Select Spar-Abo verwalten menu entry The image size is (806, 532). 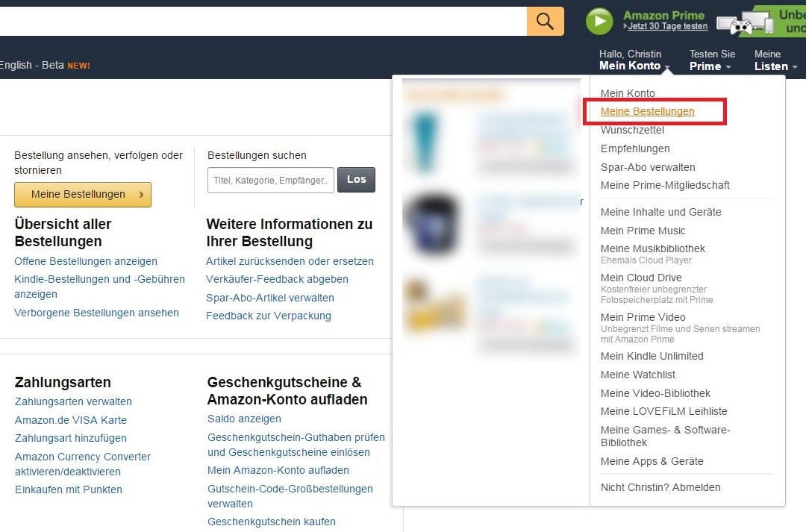tap(648, 167)
